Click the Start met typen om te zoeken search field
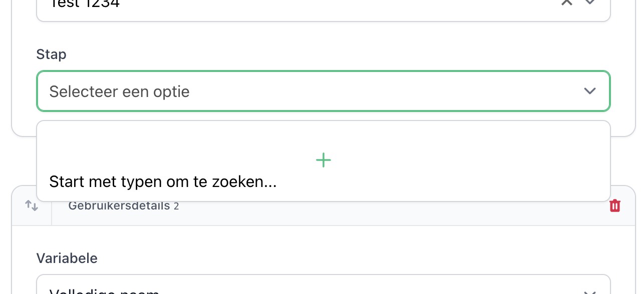 click(163, 181)
